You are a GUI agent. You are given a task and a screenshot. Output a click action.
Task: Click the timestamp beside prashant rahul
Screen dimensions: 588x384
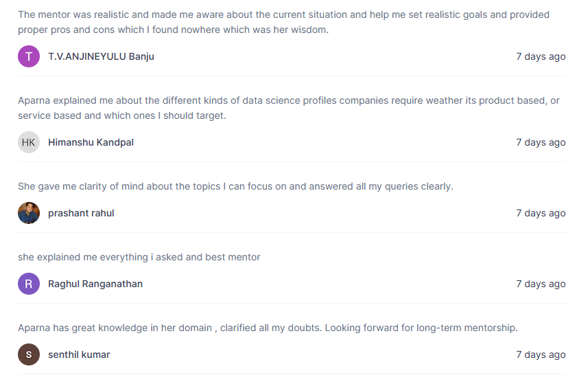[x=541, y=213]
